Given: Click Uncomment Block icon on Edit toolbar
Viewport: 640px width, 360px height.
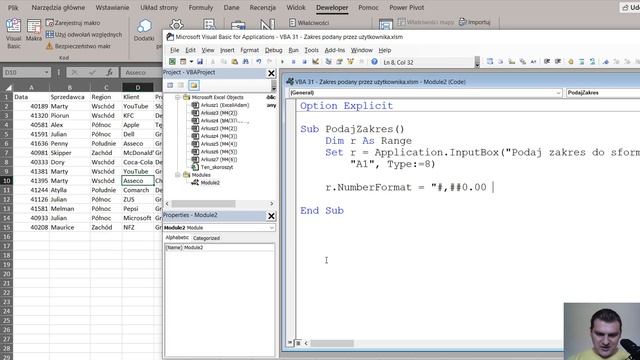Looking at the screenshot, I should coord(593,62).
